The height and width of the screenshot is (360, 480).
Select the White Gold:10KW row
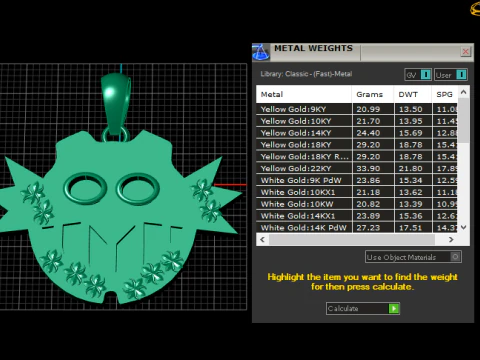click(x=357, y=204)
